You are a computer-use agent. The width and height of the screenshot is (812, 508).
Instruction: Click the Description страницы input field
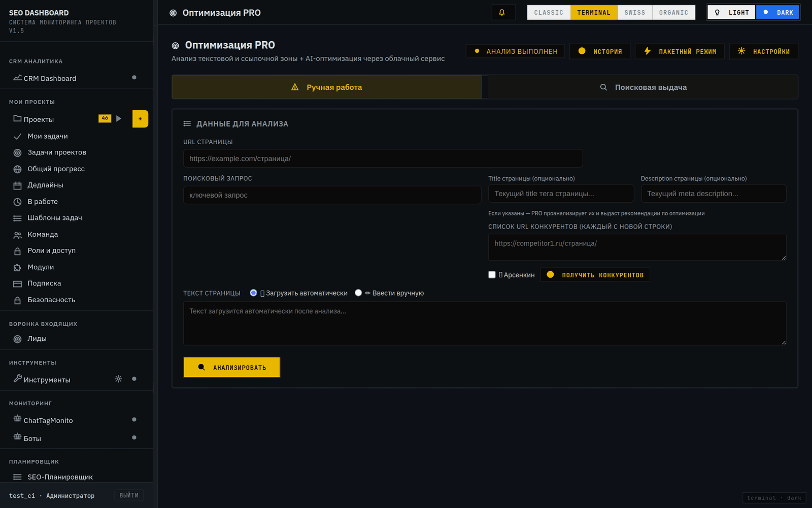714,194
